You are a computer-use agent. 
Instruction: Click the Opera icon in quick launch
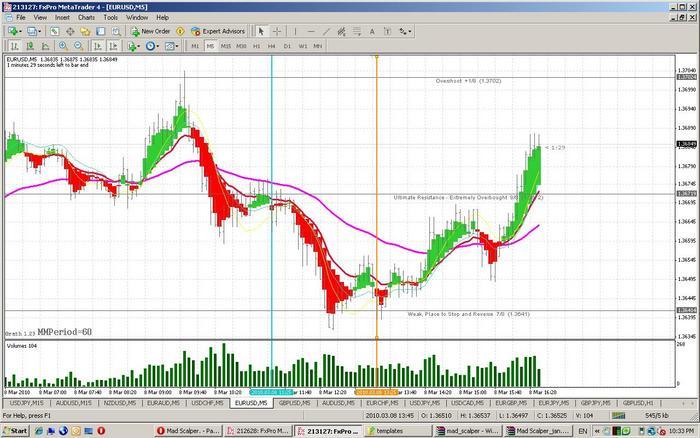(101, 431)
